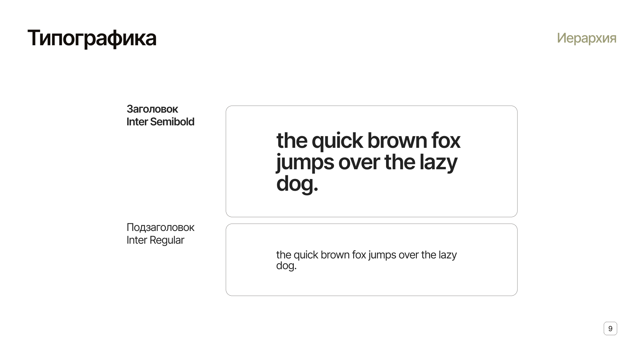This screenshot has height=362, width=644.
Task: Select the word "lazy" in the regular sample
Action: (447, 255)
